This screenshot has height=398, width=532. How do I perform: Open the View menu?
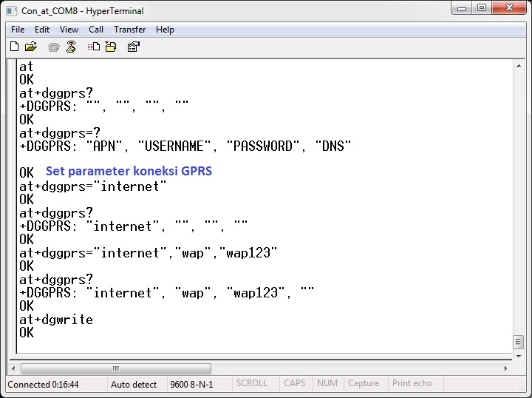69,30
